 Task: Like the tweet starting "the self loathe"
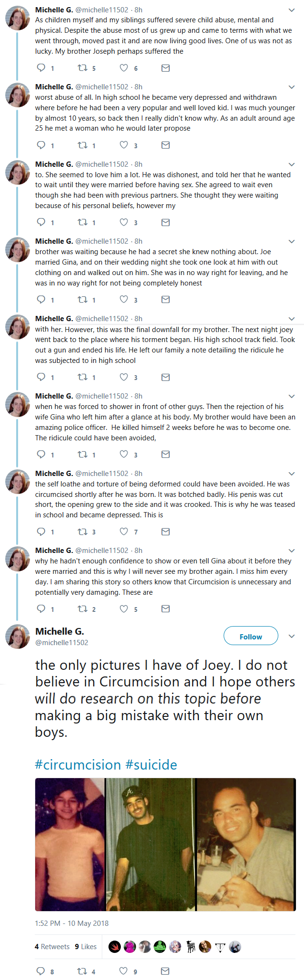pyautogui.click(x=124, y=532)
